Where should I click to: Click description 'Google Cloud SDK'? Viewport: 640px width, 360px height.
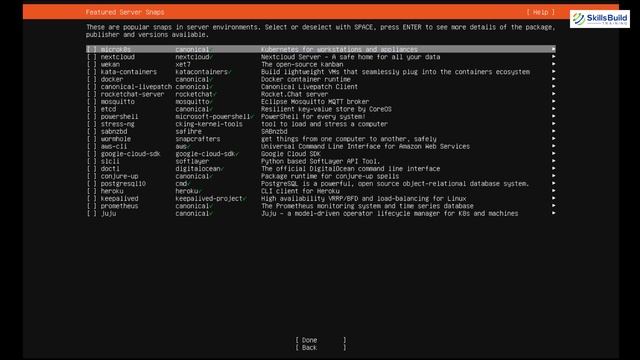(291, 154)
